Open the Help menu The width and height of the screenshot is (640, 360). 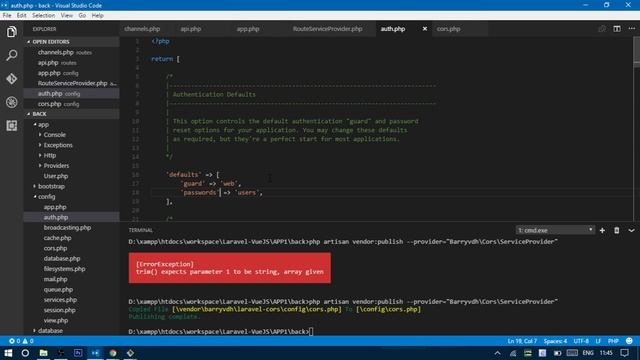pos(97,16)
